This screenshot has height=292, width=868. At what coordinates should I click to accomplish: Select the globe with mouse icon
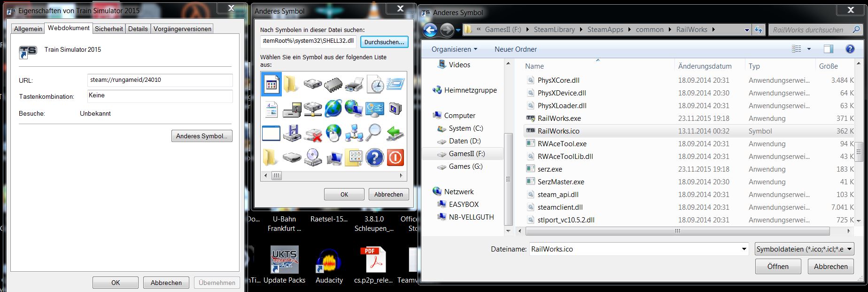pos(333,133)
